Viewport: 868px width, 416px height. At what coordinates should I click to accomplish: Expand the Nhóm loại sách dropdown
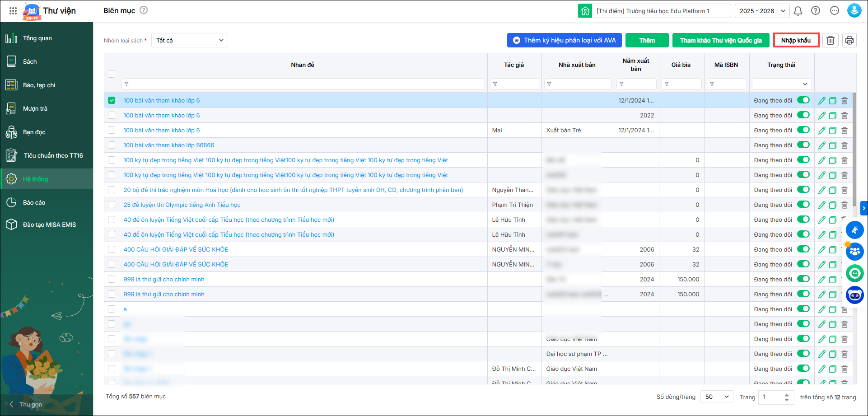[x=189, y=40]
